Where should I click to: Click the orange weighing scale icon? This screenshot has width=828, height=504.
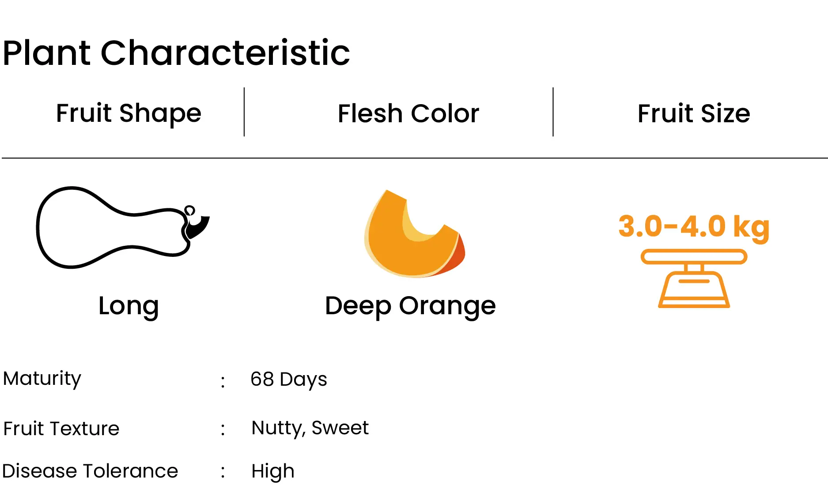tap(694, 278)
